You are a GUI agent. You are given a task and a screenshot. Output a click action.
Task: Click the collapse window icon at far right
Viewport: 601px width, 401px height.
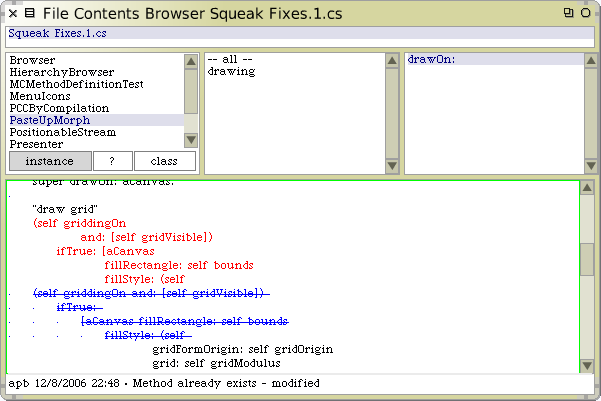pos(586,12)
